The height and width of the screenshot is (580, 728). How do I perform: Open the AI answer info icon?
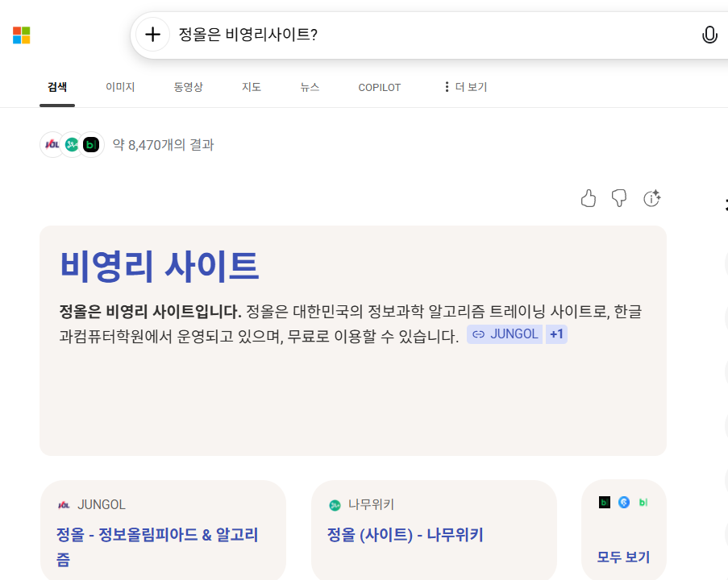pos(651,198)
